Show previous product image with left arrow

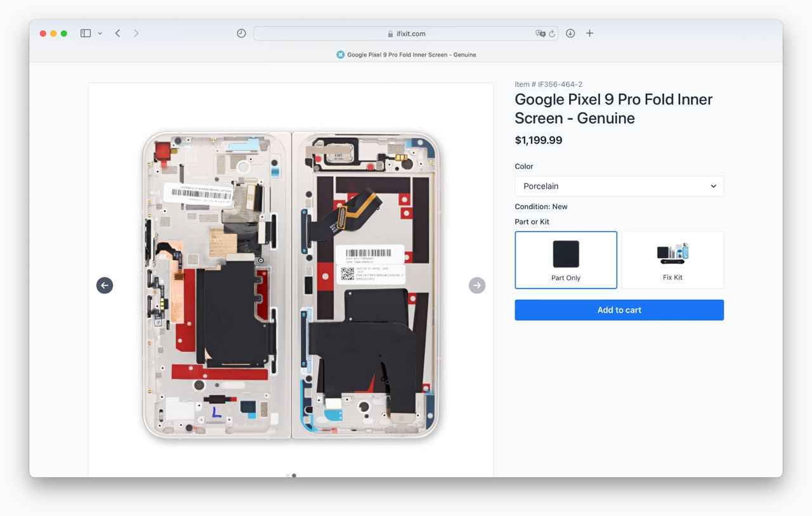[x=105, y=285]
